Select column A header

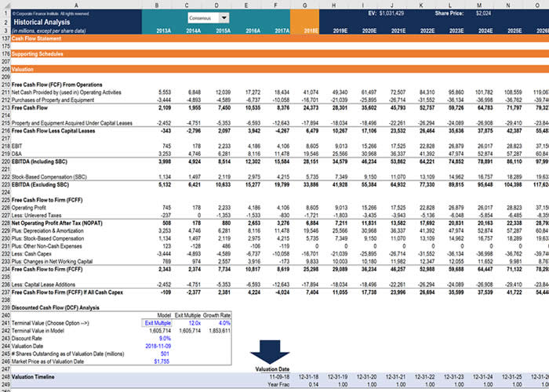[x=76, y=5]
